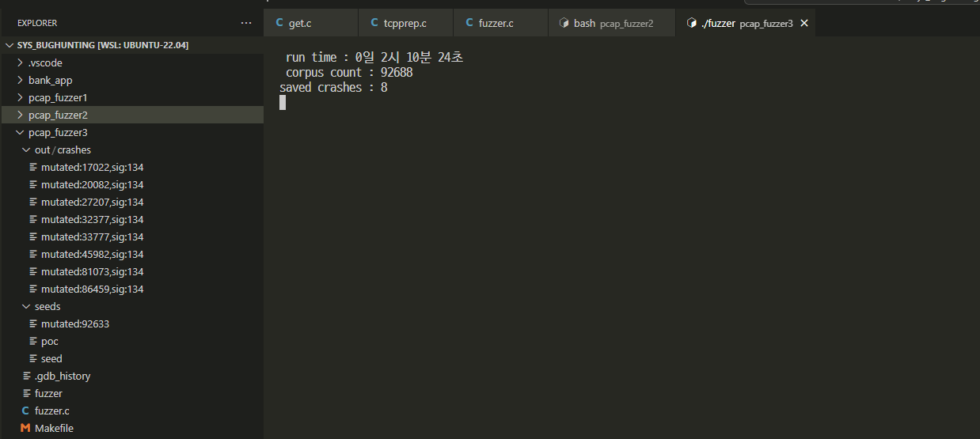
Task: Click the saved crashes : 8 line
Action: [x=333, y=87]
